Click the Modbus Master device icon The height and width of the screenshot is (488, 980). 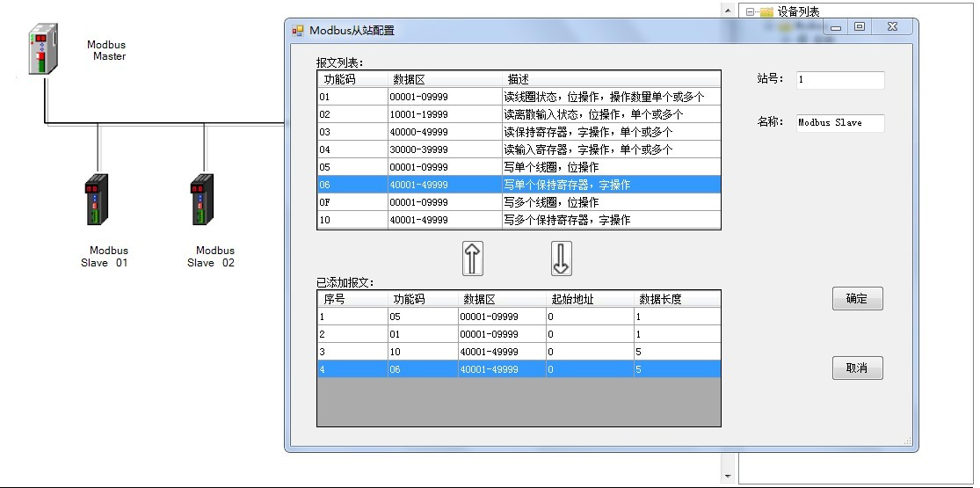(x=42, y=50)
